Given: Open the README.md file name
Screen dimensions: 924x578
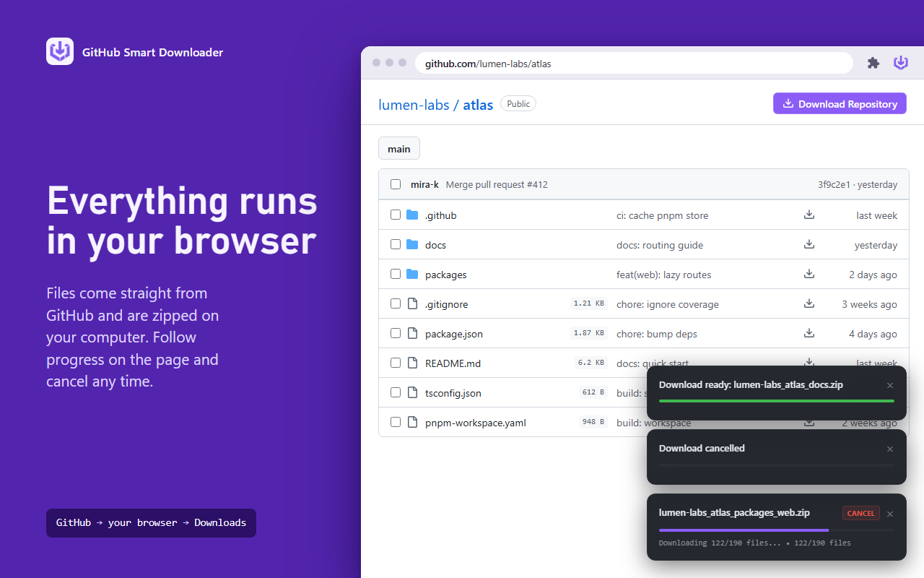Looking at the screenshot, I should click(x=453, y=363).
